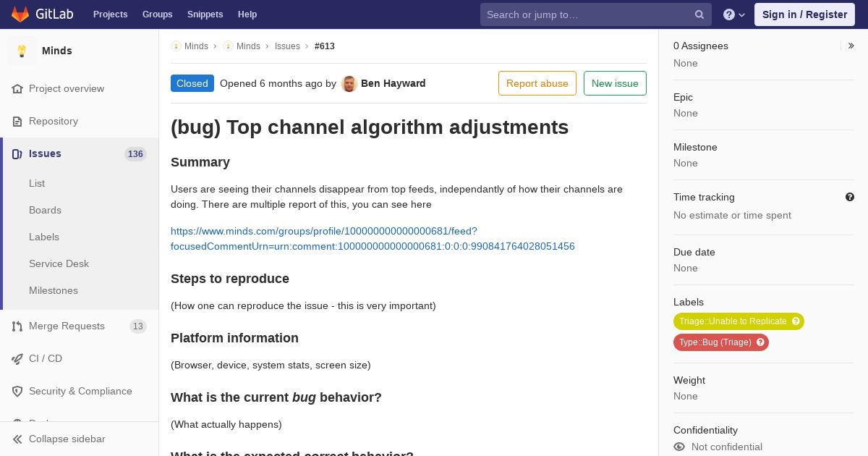Screen dimensions: 868x456
Task: Click the Time tracking help icon
Action: point(850,197)
